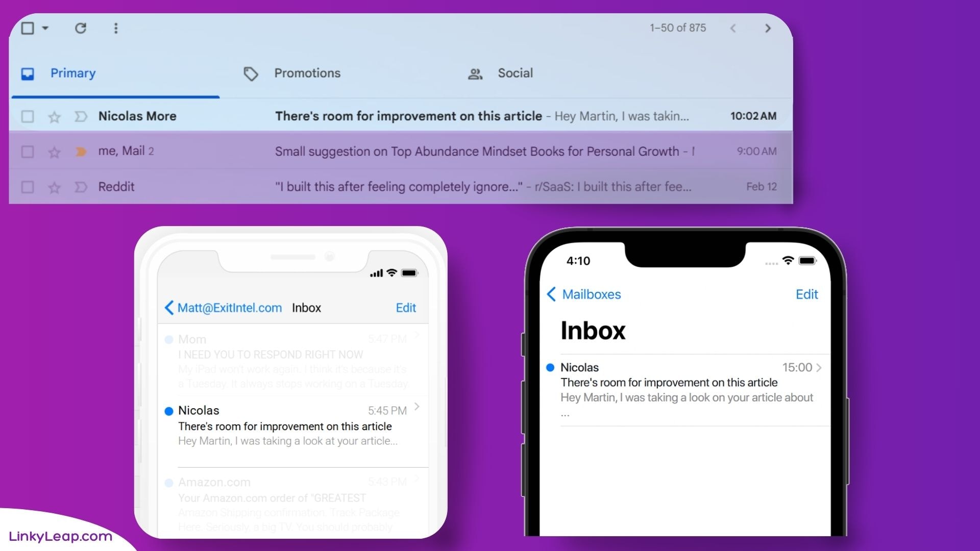Expand Reddit email thread arrow
The width and height of the screenshot is (980, 551).
pyautogui.click(x=81, y=186)
